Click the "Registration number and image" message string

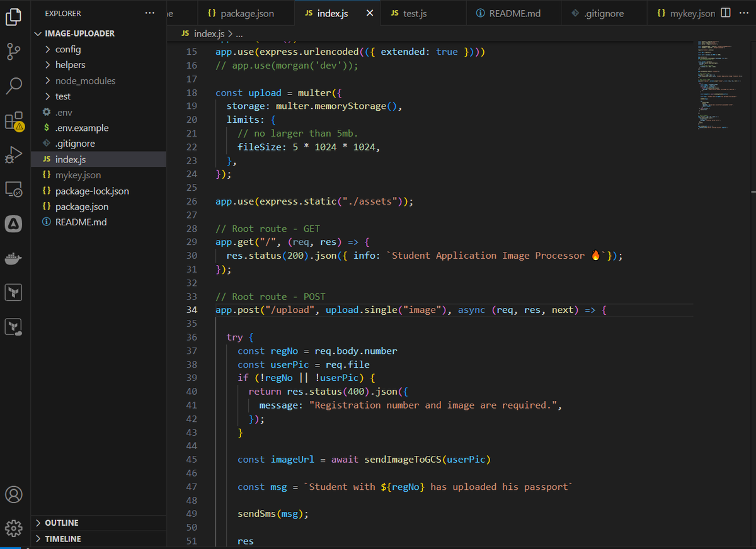tap(433, 405)
